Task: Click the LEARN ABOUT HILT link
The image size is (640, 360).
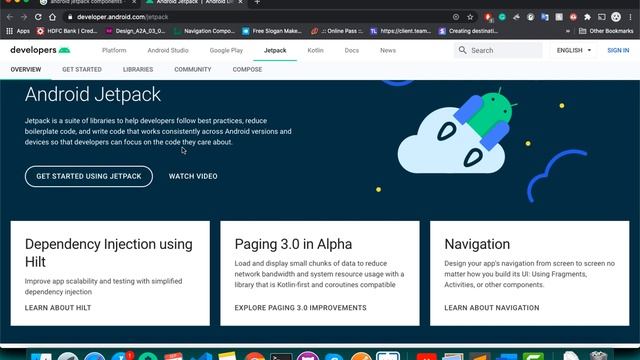Action: [58, 308]
